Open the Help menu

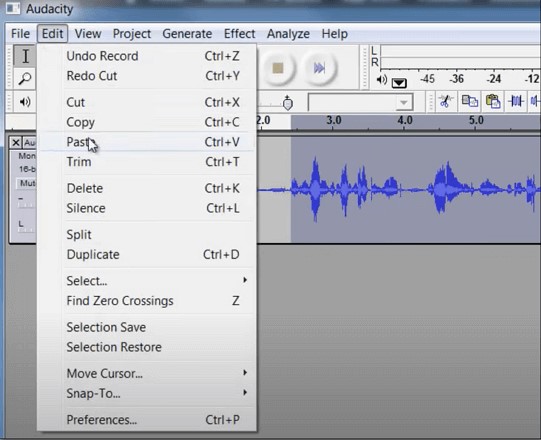[x=334, y=34]
